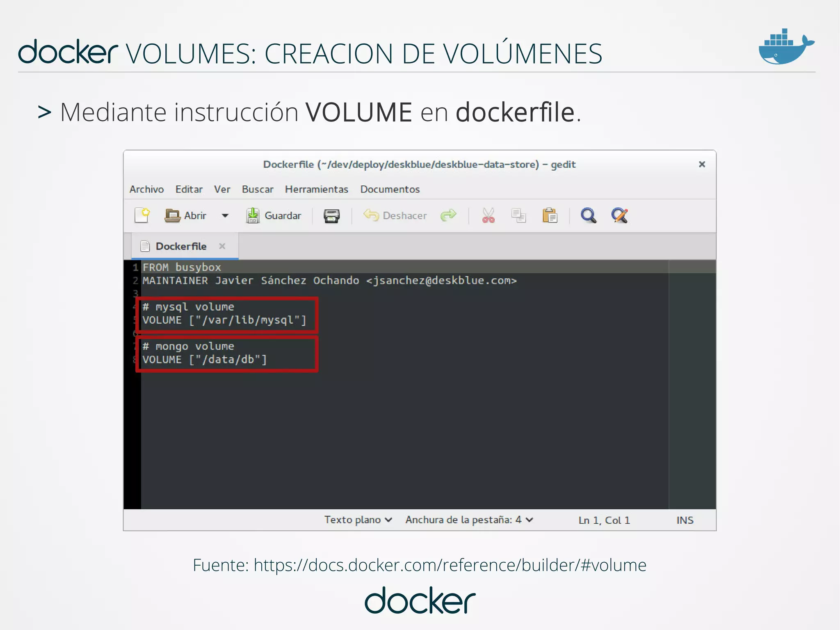Open the Herramientas menu

coord(317,189)
